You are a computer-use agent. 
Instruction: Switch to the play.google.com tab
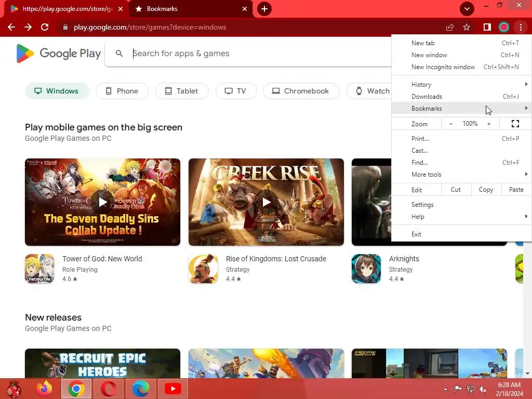coord(66,9)
